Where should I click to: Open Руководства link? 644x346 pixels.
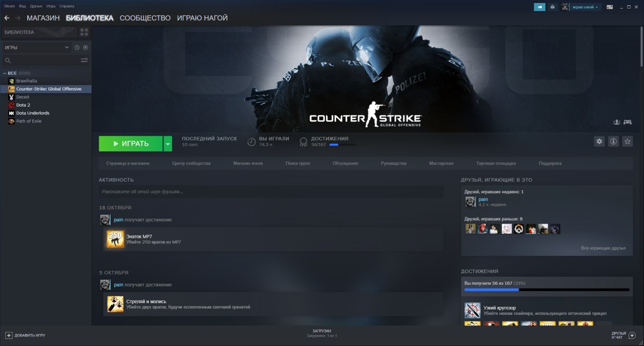[x=393, y=163]
